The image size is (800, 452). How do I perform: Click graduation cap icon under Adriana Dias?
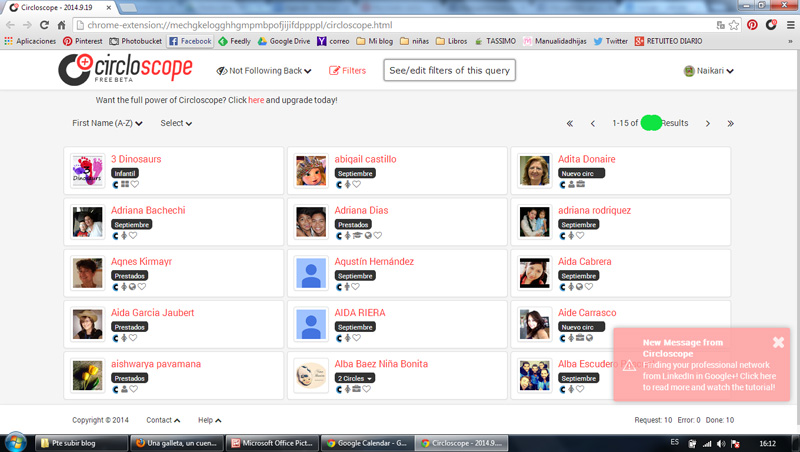pyautogui.click(x=357, y=236)
